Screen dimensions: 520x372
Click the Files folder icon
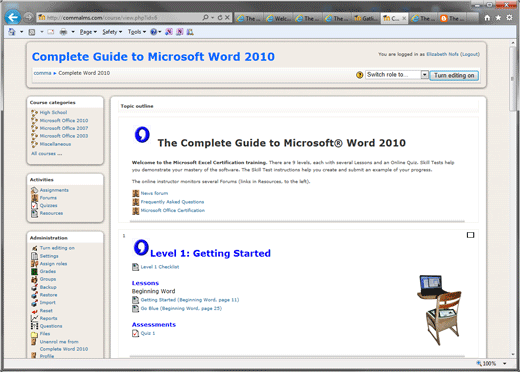pyautogui.click(x=34, y=334)
